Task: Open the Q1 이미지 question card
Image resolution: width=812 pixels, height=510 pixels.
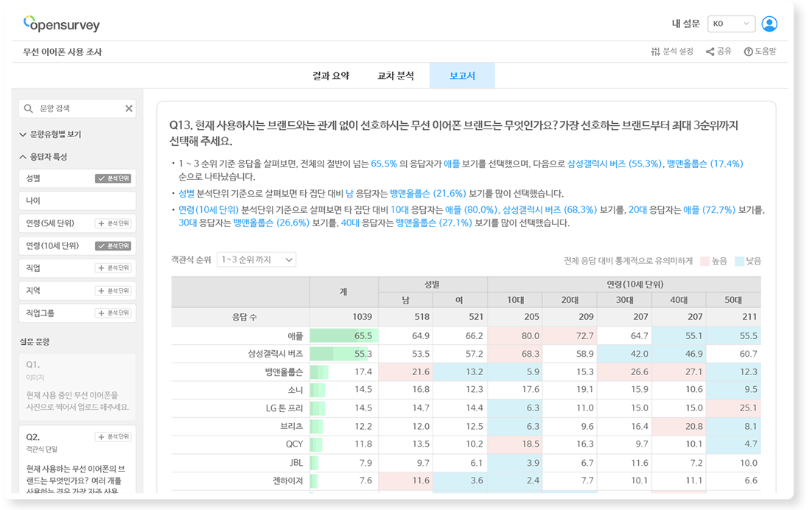Action: tap(77, 386)
